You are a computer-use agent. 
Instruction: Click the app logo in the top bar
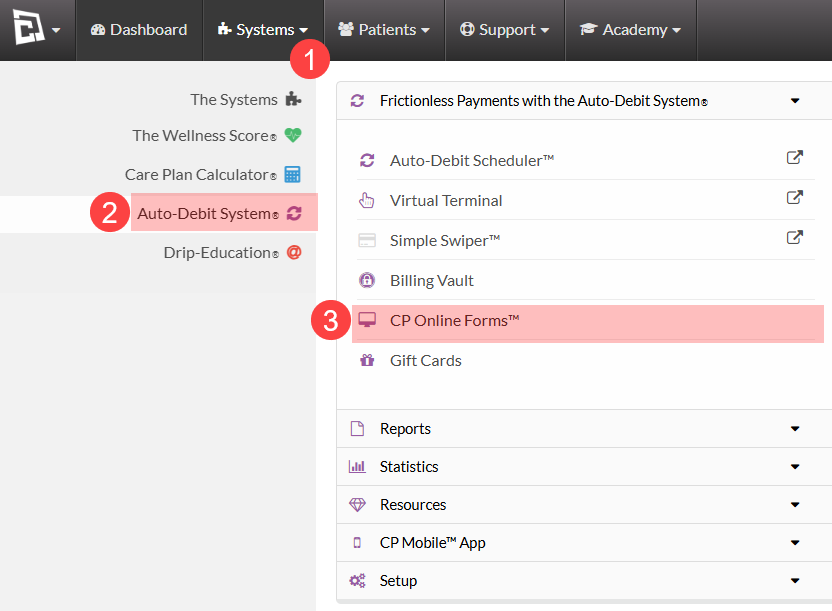click(29, 28)
